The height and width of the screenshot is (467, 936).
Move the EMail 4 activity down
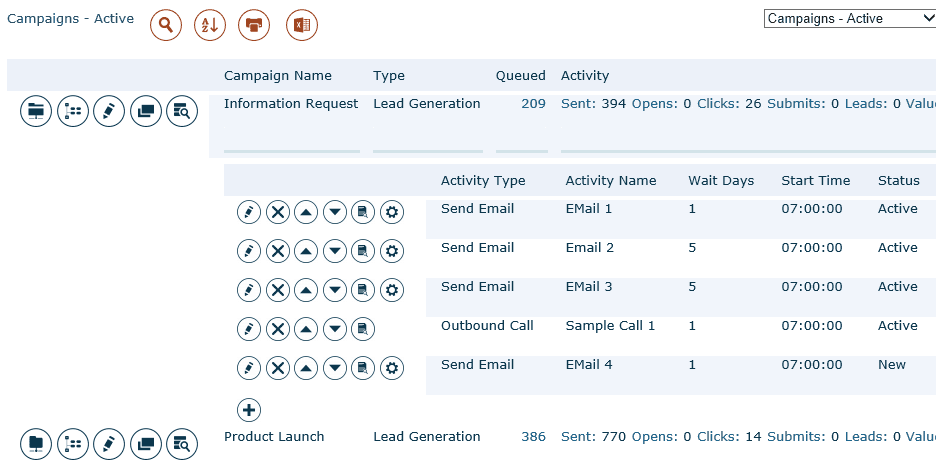pyautogui.click(x=335, y=368)
